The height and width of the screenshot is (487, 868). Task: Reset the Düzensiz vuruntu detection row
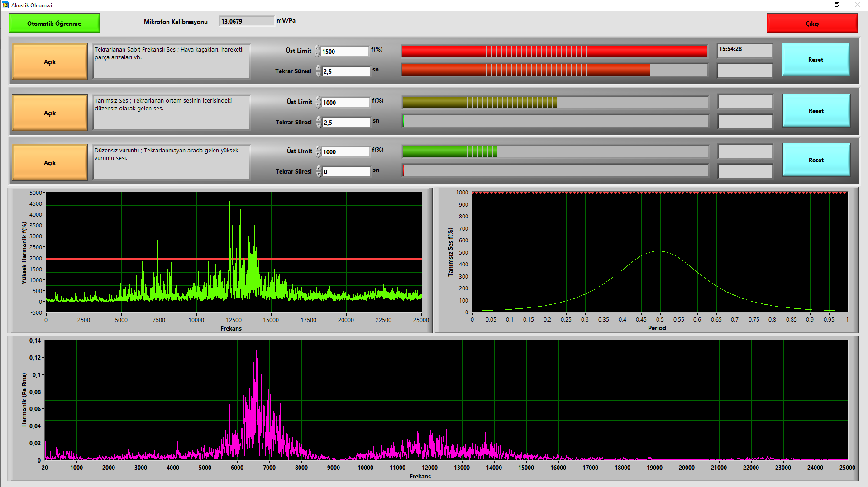pyautogui.click(x=816, y=160)
